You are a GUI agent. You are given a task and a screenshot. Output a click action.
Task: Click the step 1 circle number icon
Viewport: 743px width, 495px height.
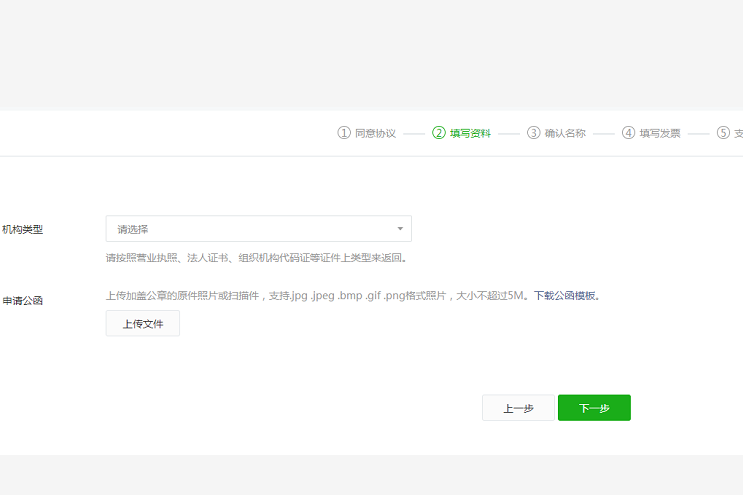click(x=344, y=133)
